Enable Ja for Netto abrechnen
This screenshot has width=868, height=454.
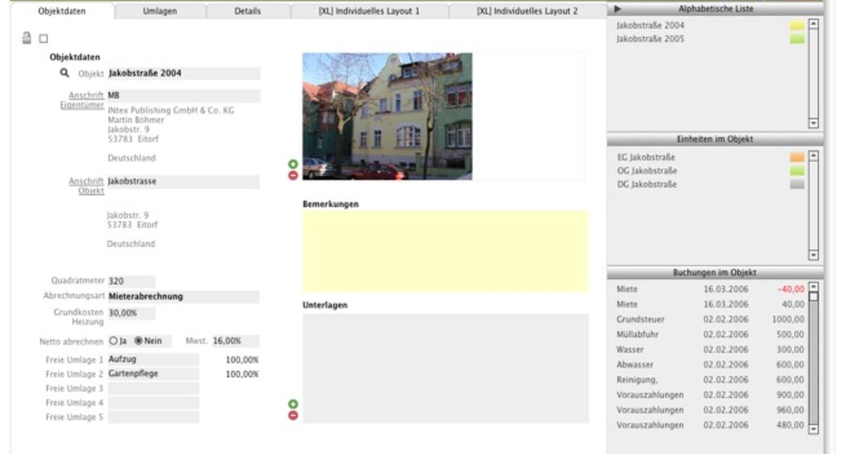[x=113, y=340]
